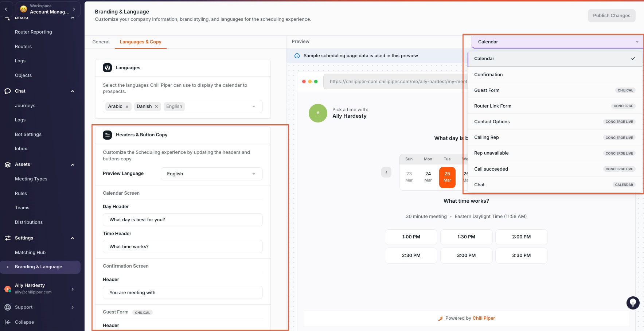644x331 pixels.
Task: Open Meeting Types under Assets
Action: pyautogui.click(x=31, y=179)
